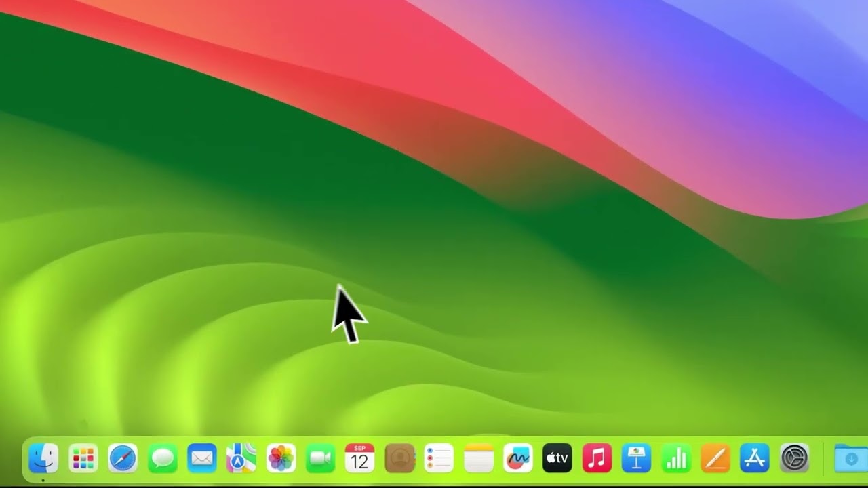
Task: Launch Maps from the Dock
Action: 241,459
